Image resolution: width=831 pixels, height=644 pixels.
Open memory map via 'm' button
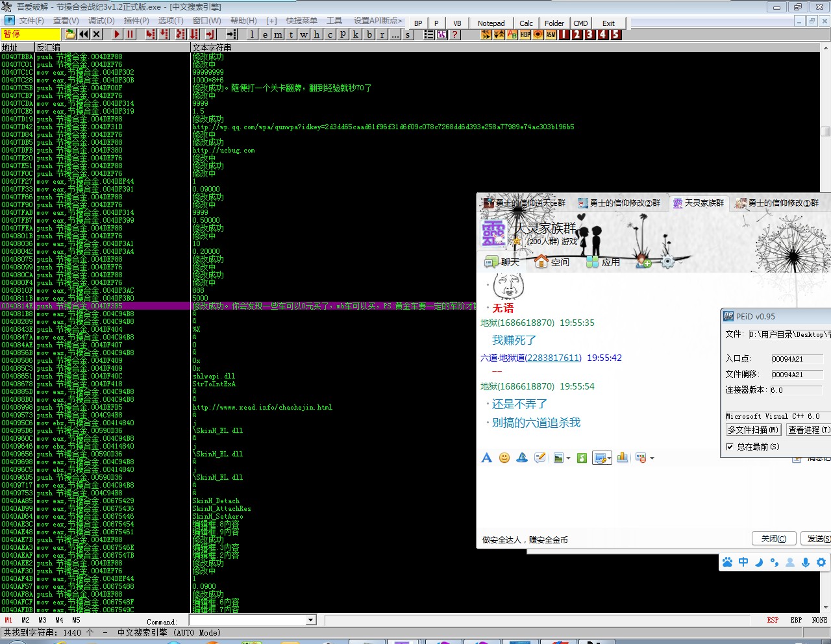(279, 34)
